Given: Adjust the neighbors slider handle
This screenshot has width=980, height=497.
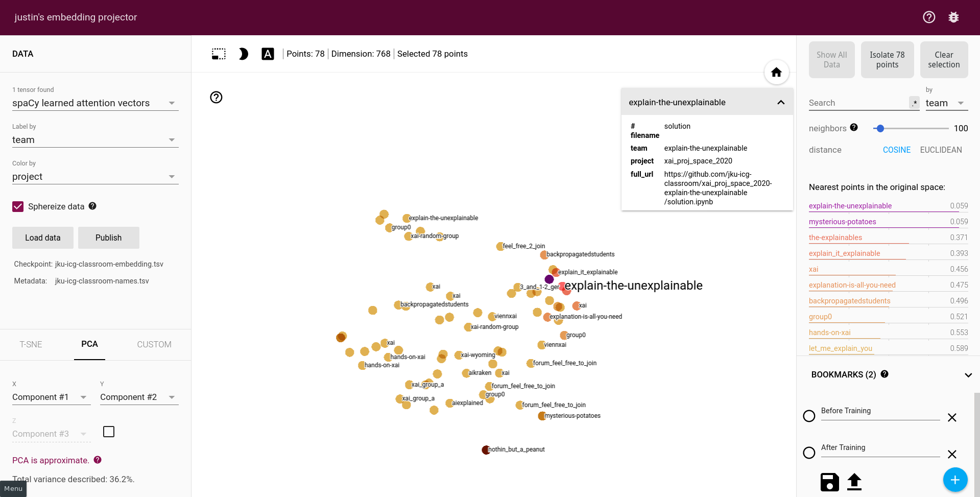Looking at the screenshot, I should [x=880, y=129].
